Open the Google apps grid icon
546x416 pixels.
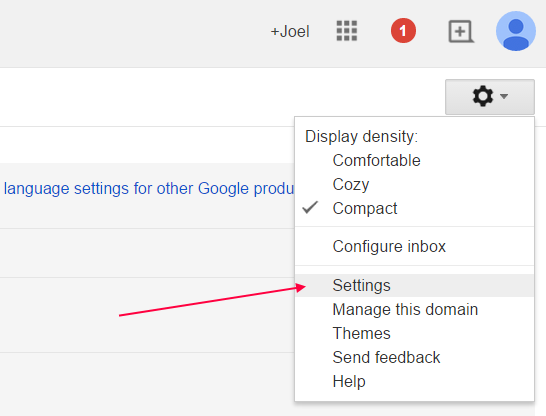pos(347,31)
